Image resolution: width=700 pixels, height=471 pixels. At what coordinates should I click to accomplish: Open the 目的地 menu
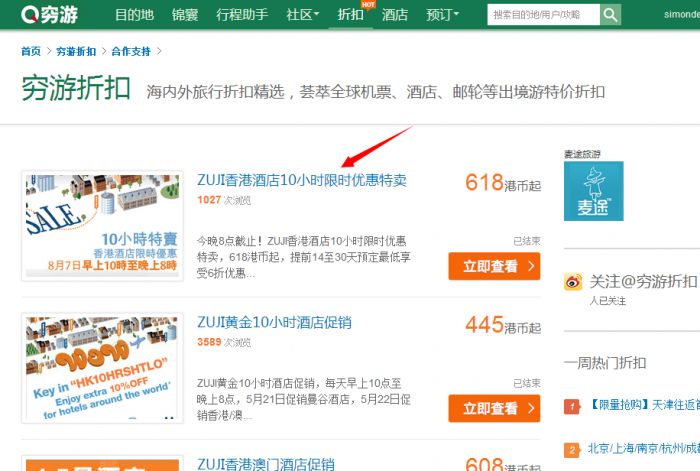tap(134, 15)
